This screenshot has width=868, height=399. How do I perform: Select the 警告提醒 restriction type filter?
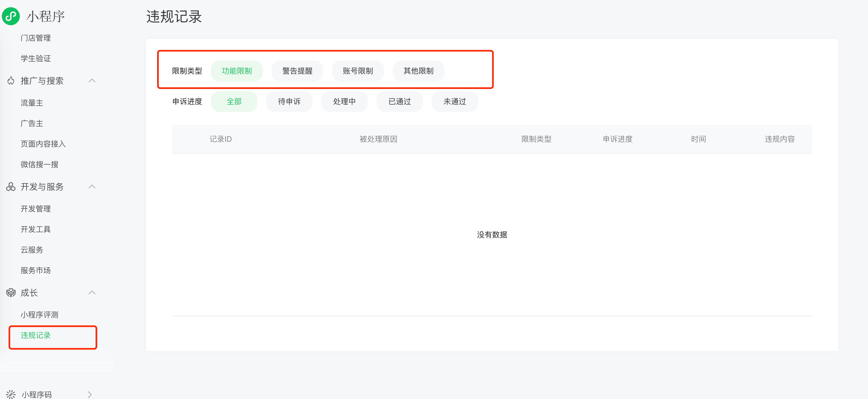tap(297, 71)
